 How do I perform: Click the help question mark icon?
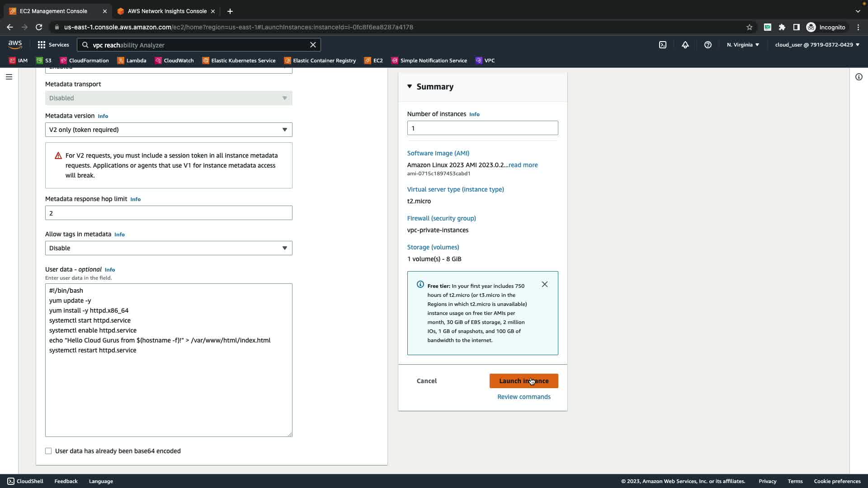pyautogui.click(x=708, y=45)
